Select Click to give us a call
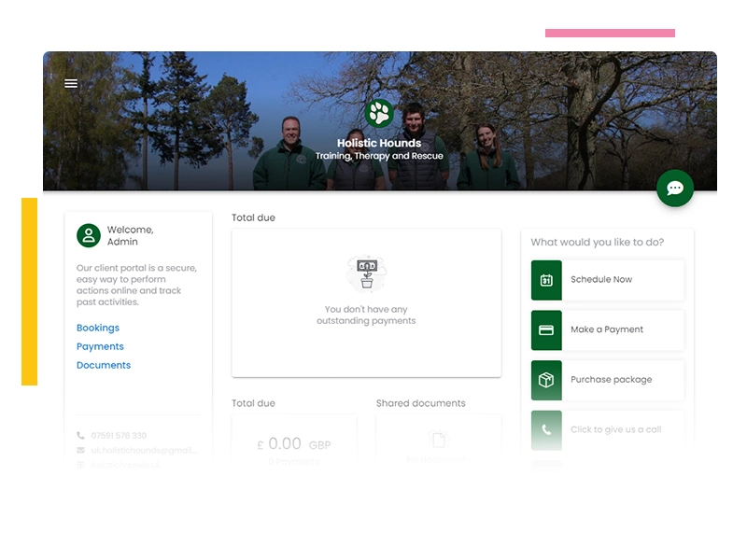747x560 pixels. (x=608, y=430)
